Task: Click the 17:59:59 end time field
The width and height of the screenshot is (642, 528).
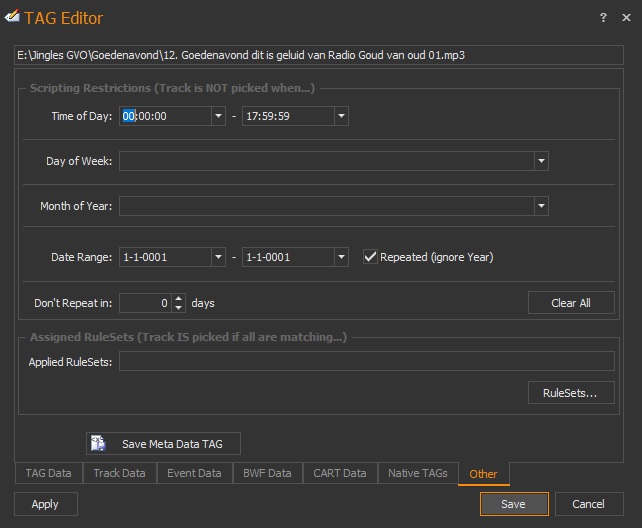Action: [x=288, y=116]
